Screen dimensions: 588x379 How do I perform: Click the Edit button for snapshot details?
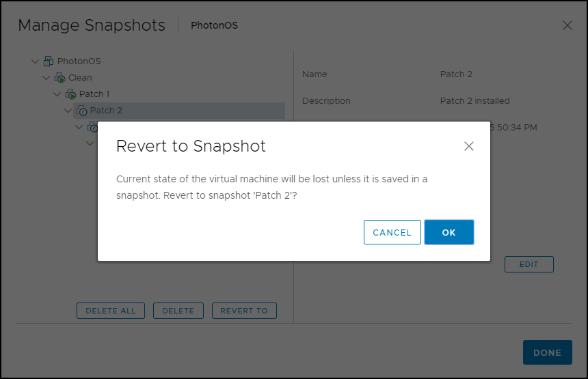coord(529,264)
